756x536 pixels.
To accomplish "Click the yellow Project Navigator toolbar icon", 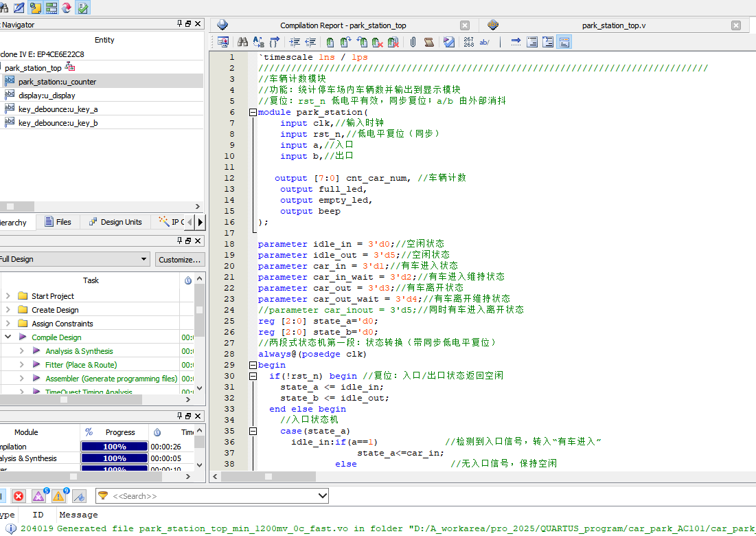I will (35, 8).
